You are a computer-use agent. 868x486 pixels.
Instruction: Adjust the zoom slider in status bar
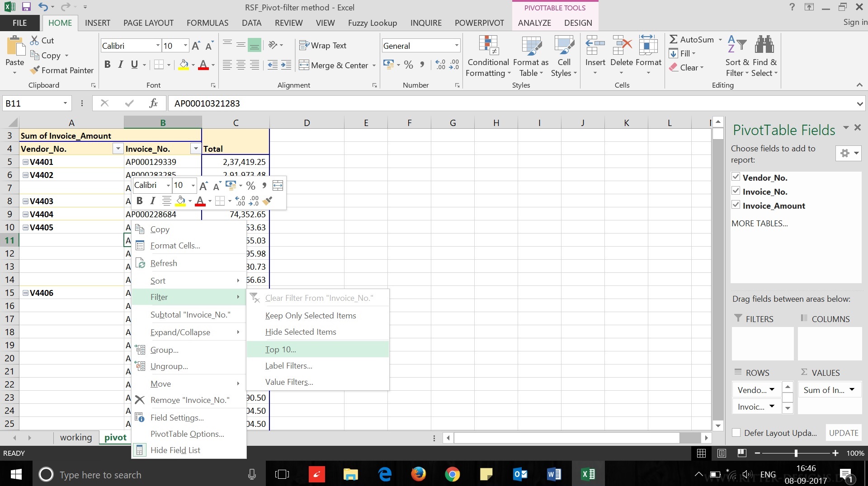tap(796, 453)
